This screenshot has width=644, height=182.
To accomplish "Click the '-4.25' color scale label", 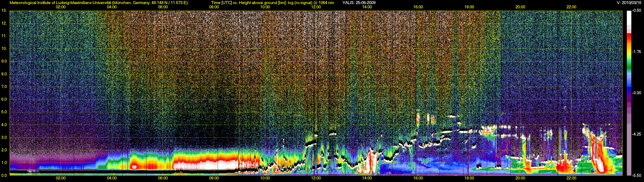I will 637,134.
